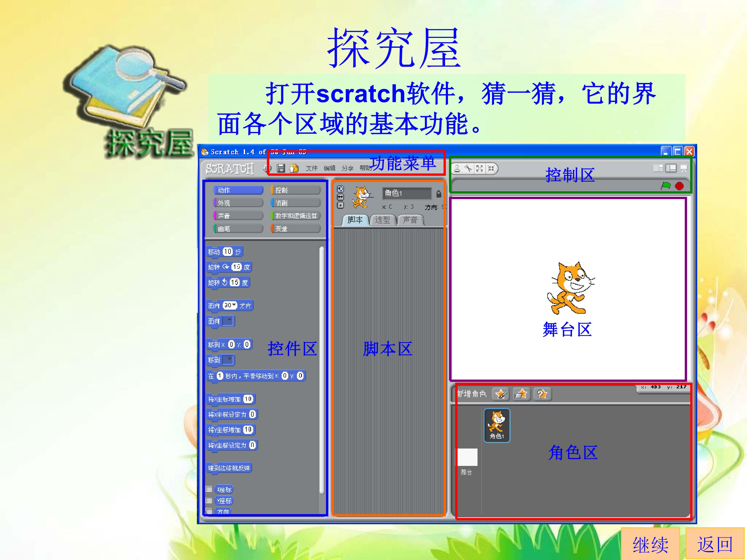Click the cat preview beside the sprite name
The image size is (747, 560).
[x=362, y=198]
